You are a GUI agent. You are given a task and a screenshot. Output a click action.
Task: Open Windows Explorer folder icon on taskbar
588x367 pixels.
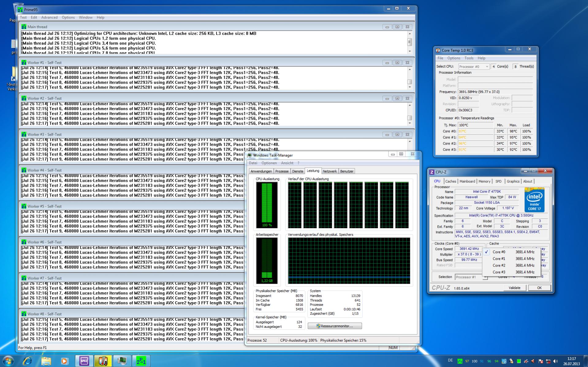click(x=46, y=361)
